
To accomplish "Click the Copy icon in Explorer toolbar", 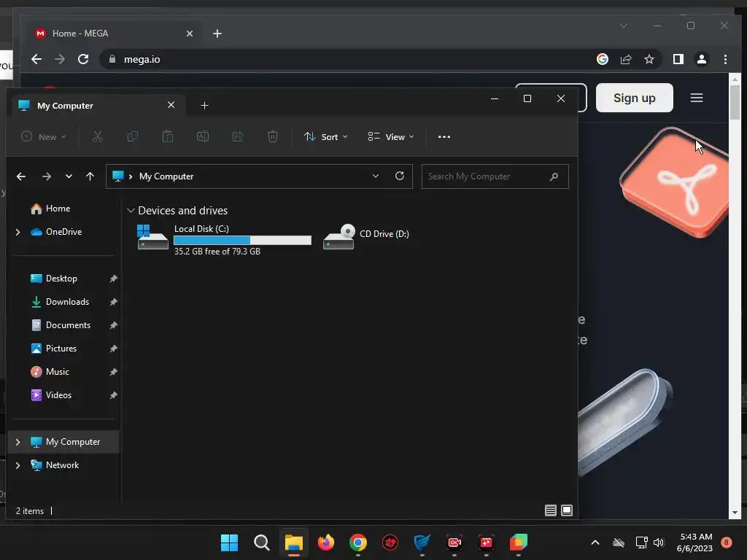I will coord(133,136).
